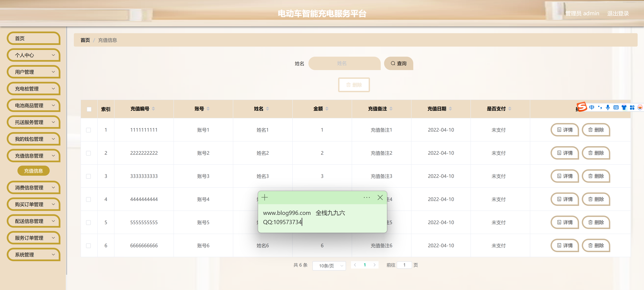Click 退出登录 link in header
644x290 pixels.
(618, 13)
